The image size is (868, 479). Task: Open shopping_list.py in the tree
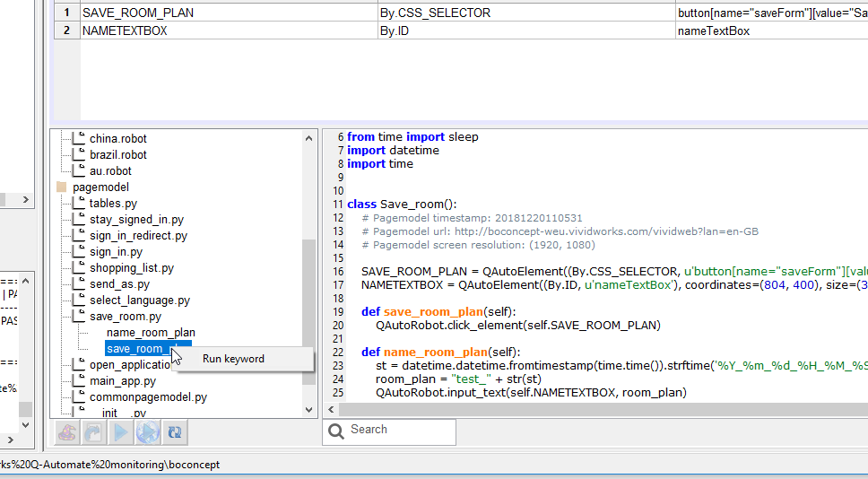pos(132,268)
